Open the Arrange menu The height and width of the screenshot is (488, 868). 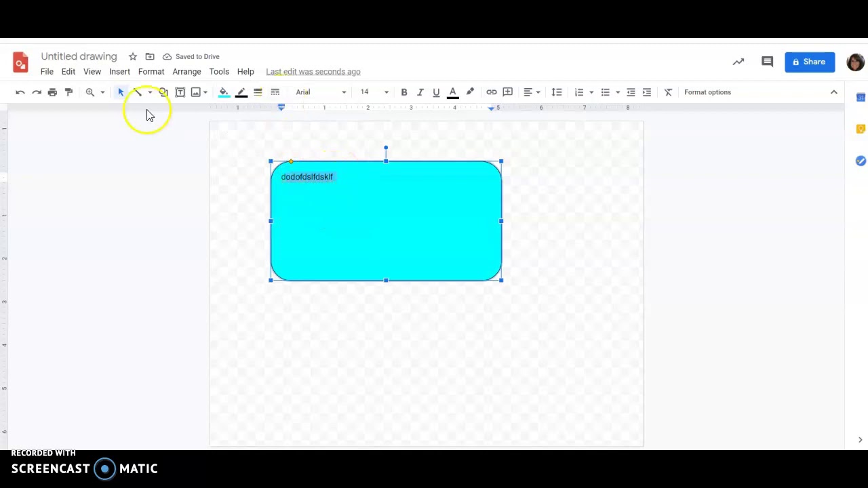186,71
